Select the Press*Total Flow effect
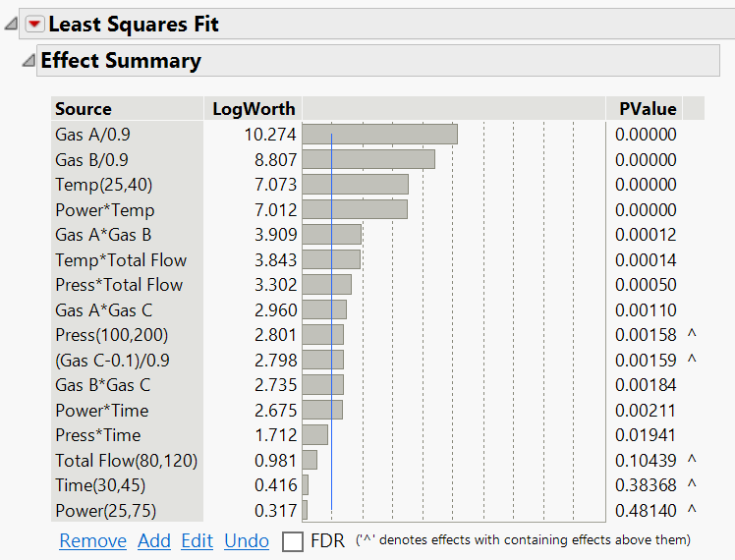This screenshot has width=735, height=560. pos(119,285)
